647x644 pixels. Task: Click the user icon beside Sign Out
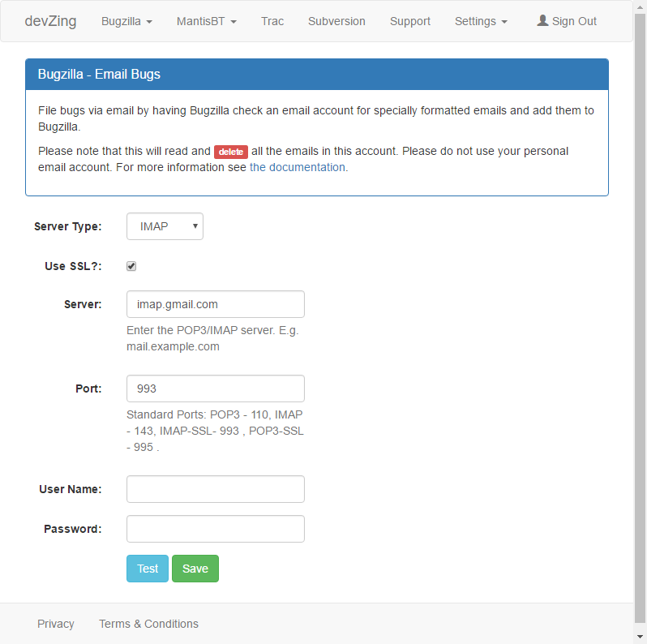pos(542,20)
